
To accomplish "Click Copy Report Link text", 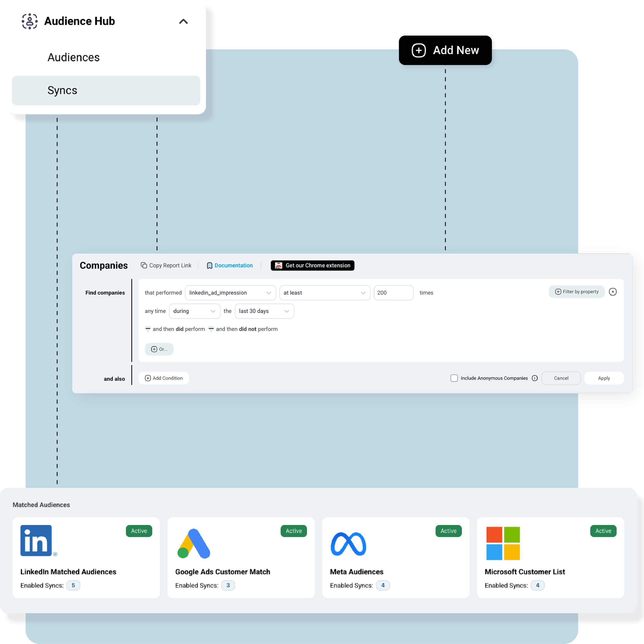I will point(170,265).
